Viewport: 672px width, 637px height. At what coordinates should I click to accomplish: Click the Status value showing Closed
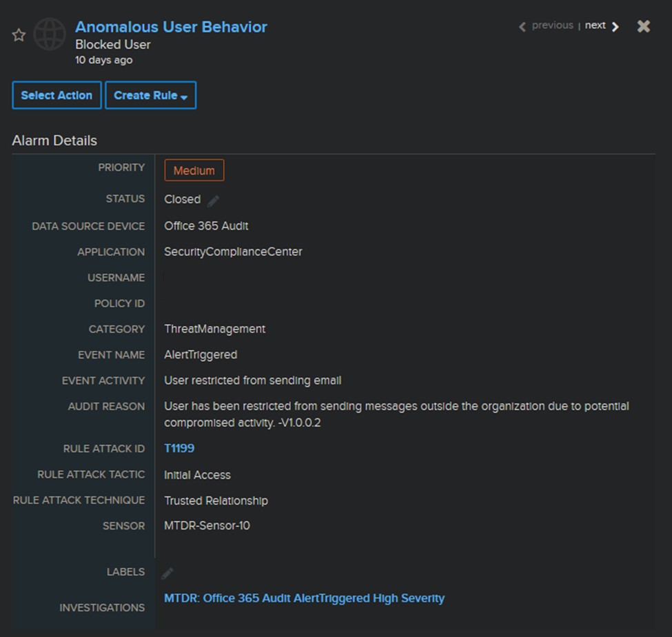[182, 199]
